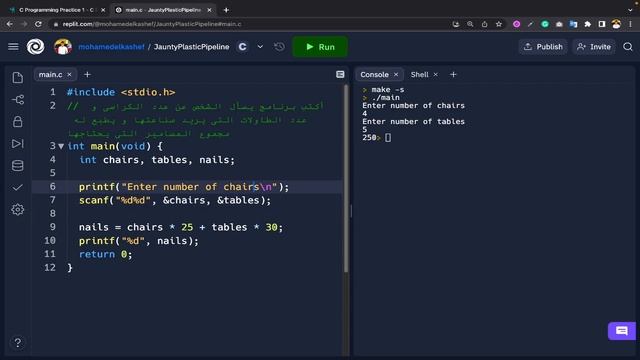Close the Console tab

[x=396, y=75]
